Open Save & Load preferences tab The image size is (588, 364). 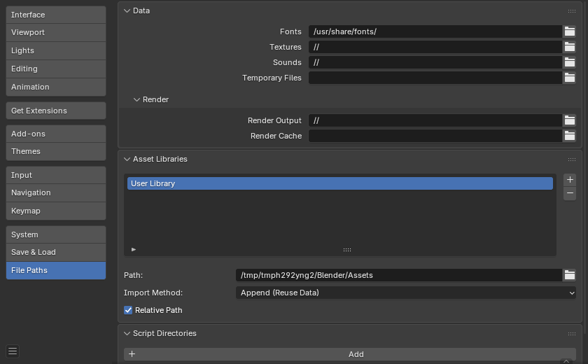tap(56, 252)
